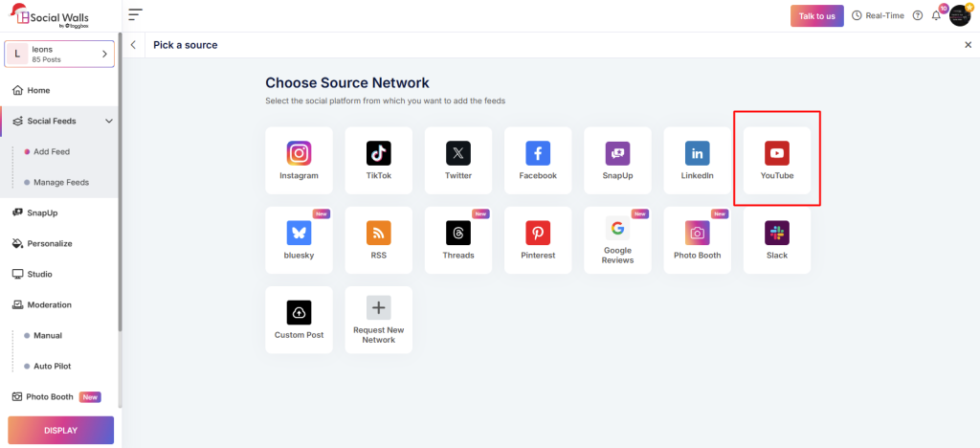Select the YouTube source network
Viewport: 980px width, 448px height.
[x=776, y=160]
